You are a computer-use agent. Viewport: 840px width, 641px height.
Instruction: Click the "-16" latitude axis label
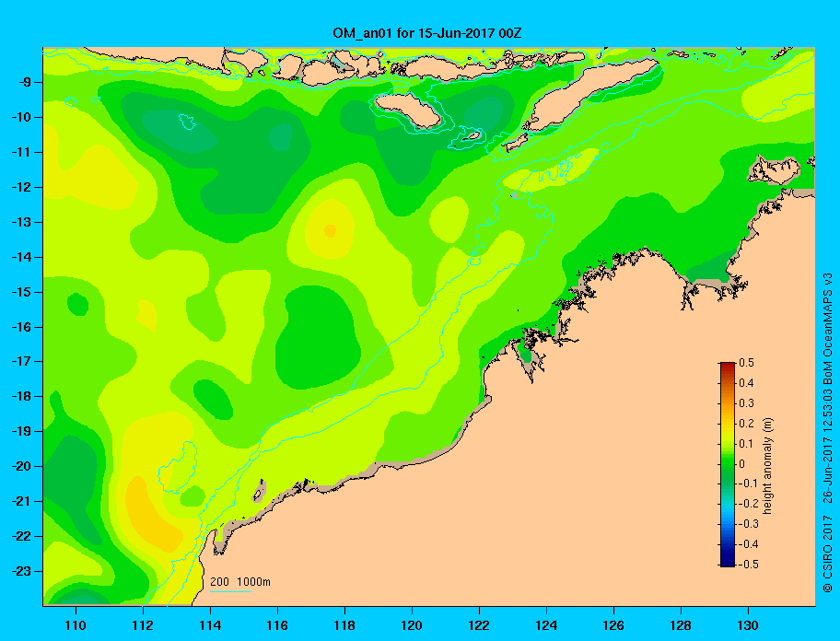(21, 327)
